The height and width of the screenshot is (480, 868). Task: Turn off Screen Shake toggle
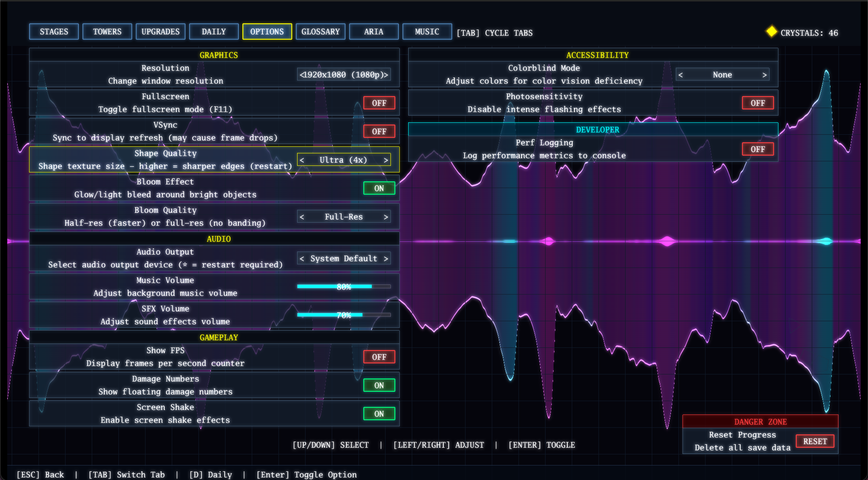379,414
